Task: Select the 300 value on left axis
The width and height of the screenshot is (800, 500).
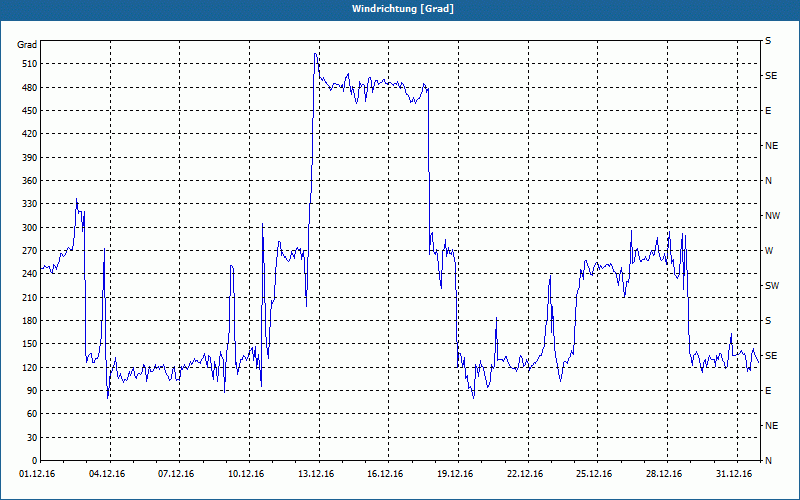Action: [x=30, y=228]
